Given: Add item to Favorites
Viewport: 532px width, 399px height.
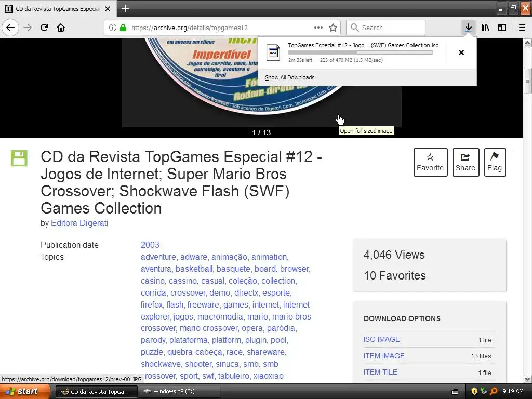Looking at the screenshot, I should [x=430, y=162].
